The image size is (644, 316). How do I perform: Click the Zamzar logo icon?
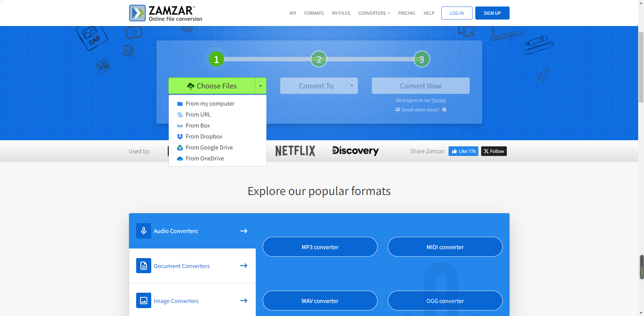click(x=138, y=13)
